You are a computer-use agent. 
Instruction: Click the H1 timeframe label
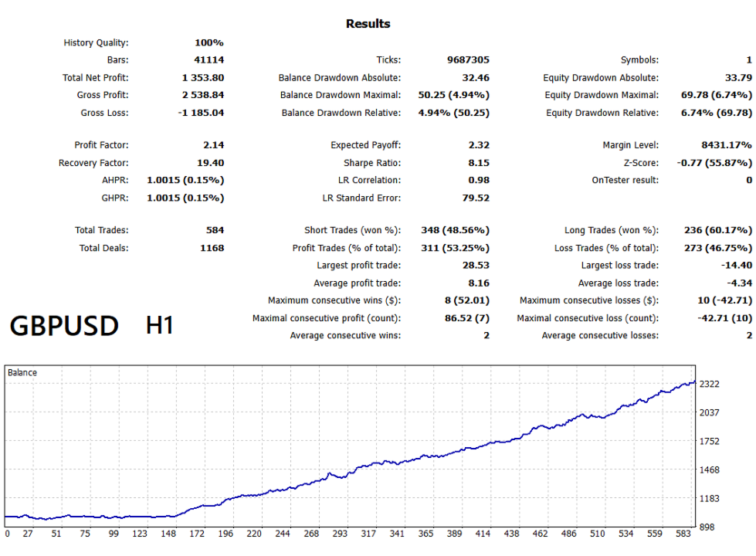(x=160, y=326)
